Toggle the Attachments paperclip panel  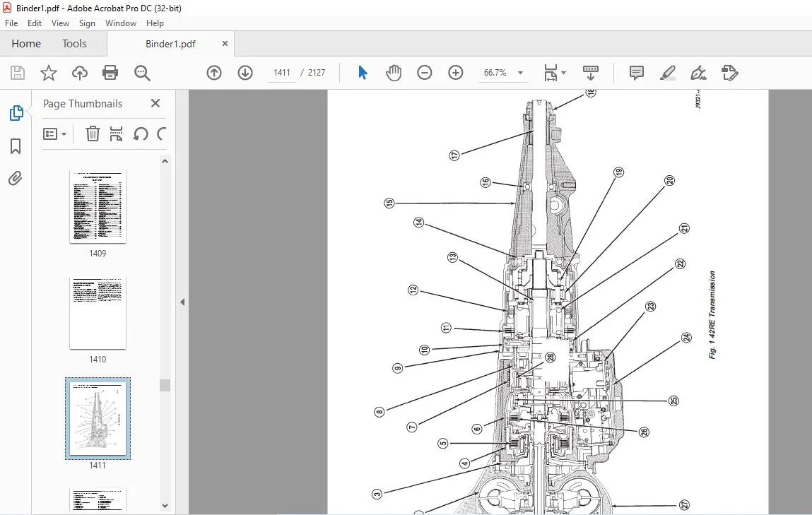(x=16, y=179)
